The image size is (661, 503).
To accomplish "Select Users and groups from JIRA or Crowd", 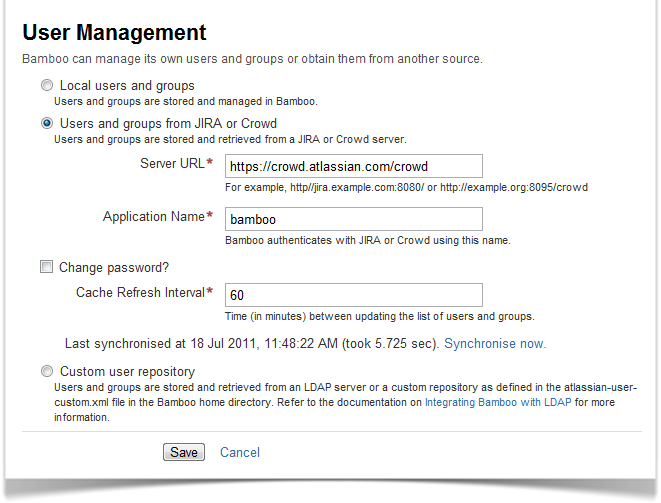I will click(x=47, y=123).
